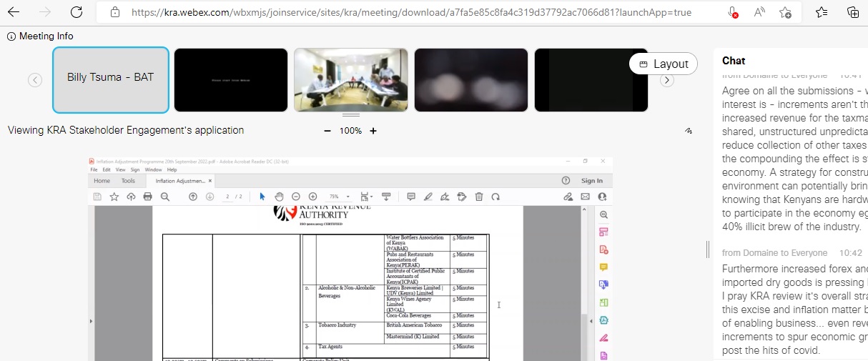Reload the Webex page in browser
The image size is (868, 361).
tap(77, 12)
